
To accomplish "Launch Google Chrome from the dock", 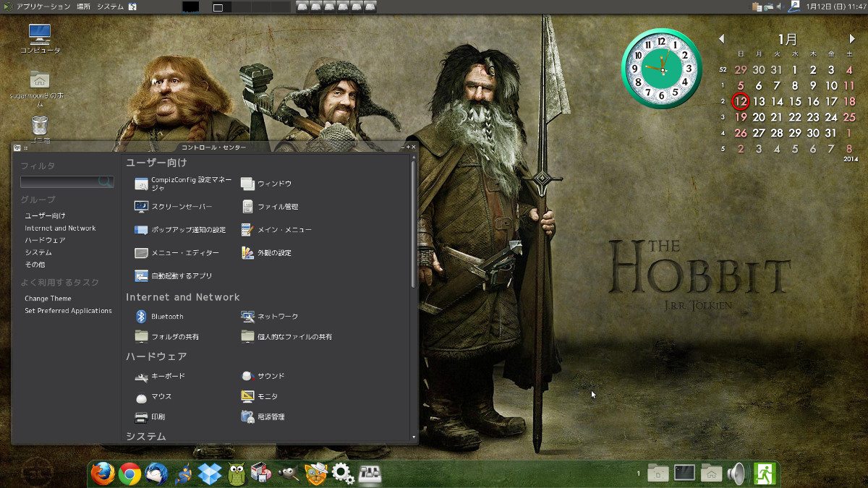I will [130, 474].
